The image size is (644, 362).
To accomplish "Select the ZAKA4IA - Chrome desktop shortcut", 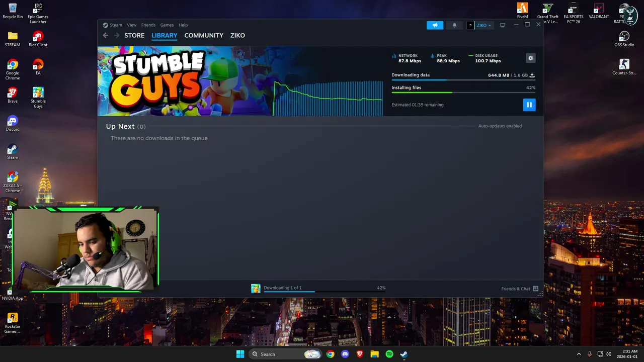I will [13, 182].
